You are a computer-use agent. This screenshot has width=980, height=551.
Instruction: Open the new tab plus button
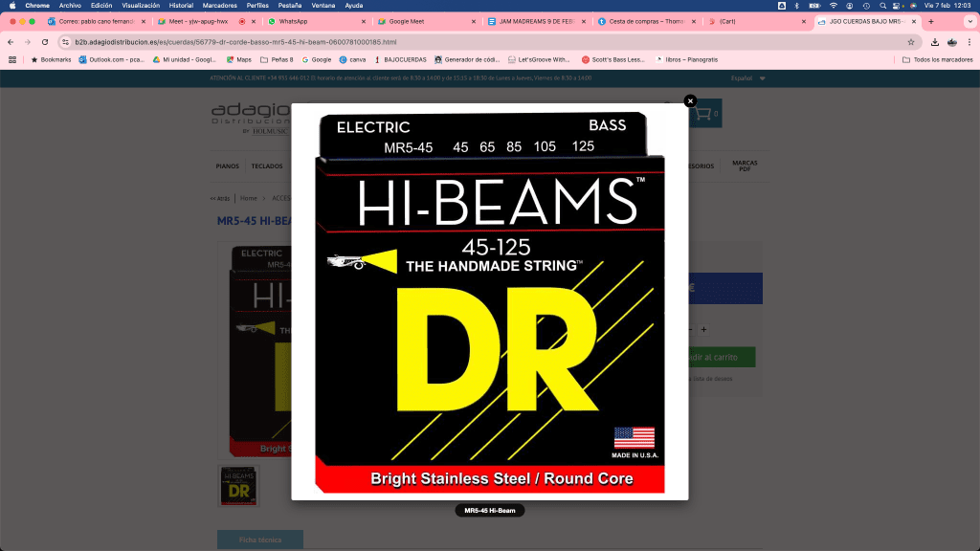click(x=931, y=21)
